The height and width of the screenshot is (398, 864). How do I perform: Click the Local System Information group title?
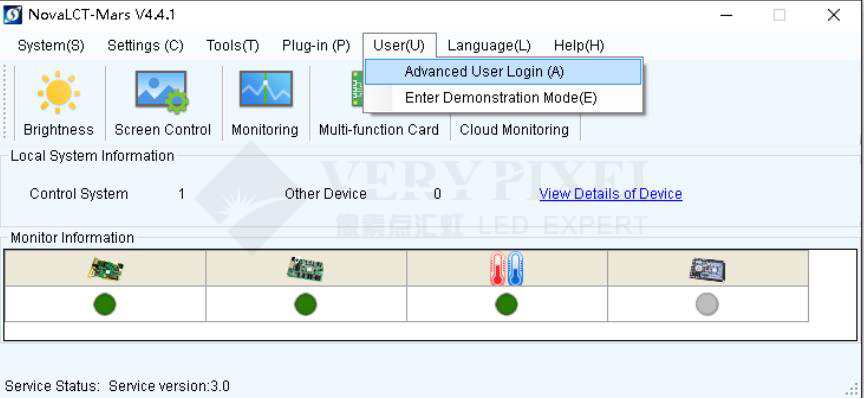point(93,156)
